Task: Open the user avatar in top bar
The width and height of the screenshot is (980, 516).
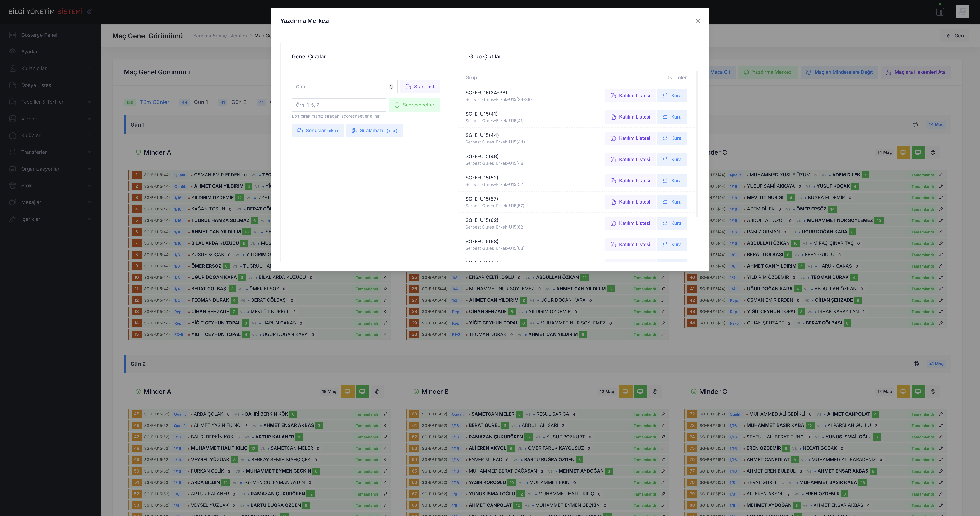Action: (x=962, y=12)
